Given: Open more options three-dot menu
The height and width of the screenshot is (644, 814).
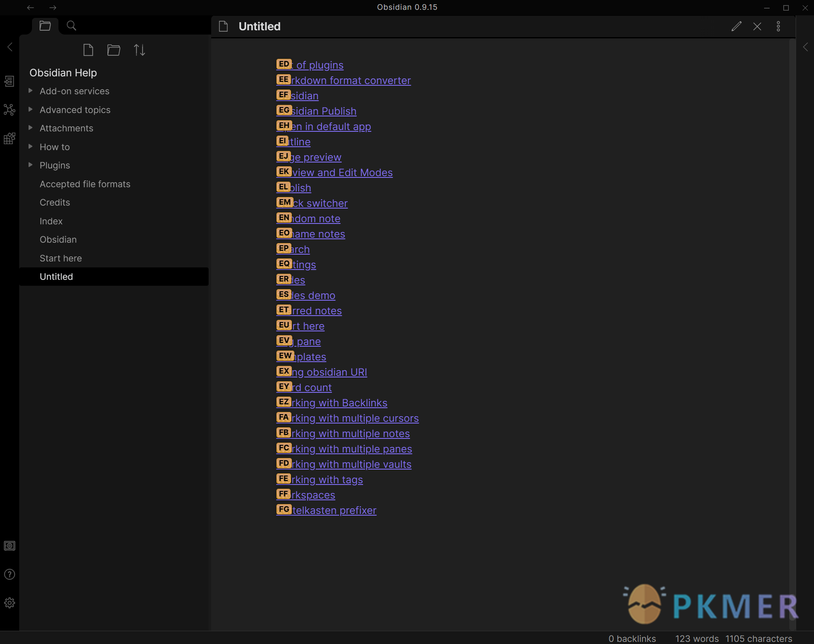Looking at the screenshot, I should click(x=779, y=26).
